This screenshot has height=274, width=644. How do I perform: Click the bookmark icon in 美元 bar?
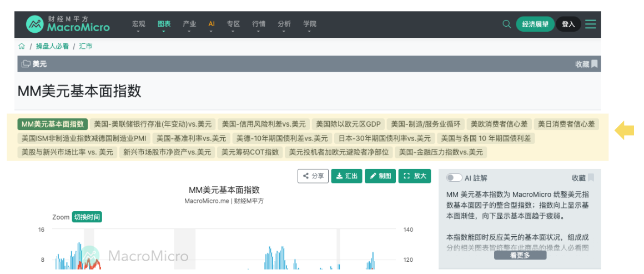pyautogui.click(x=594, y=64)
